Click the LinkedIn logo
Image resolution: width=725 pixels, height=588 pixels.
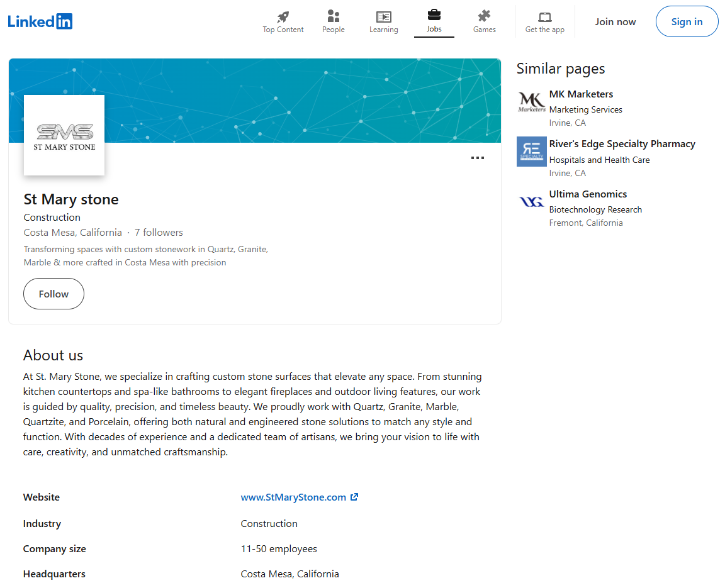[x=40, y=21]
